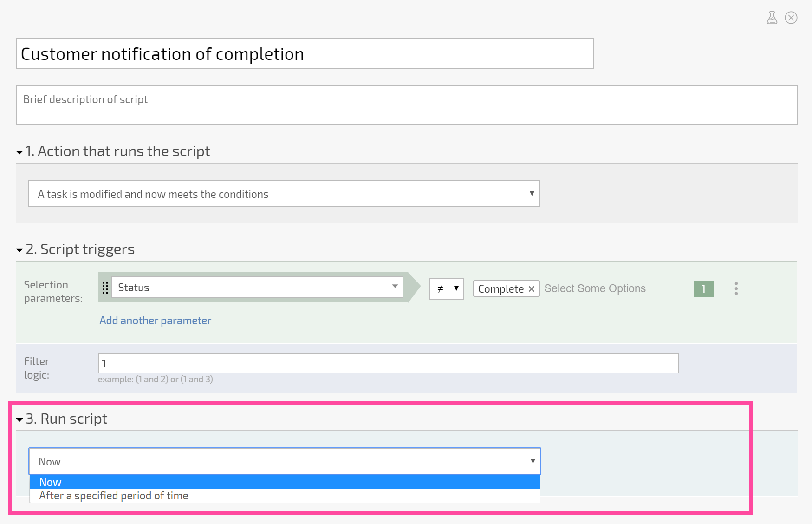Collapse section 2 Script triggers
Image resolution: width=812 pixels, height=524 pixels.
click(19, 250)
